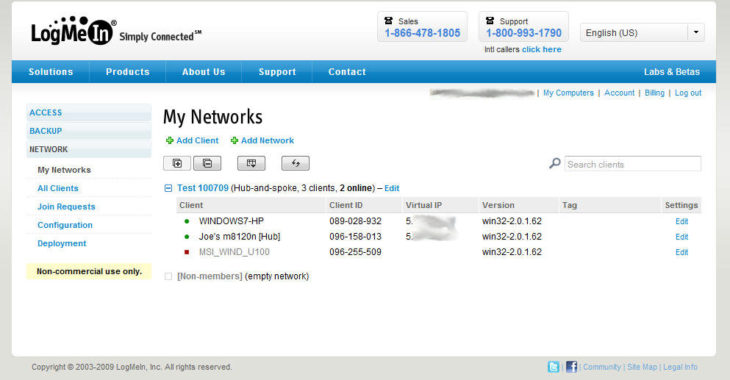The height and width of the screenshot is (380, 730).
Task: Open the Contact menu
Action: (x=347, y=72)
